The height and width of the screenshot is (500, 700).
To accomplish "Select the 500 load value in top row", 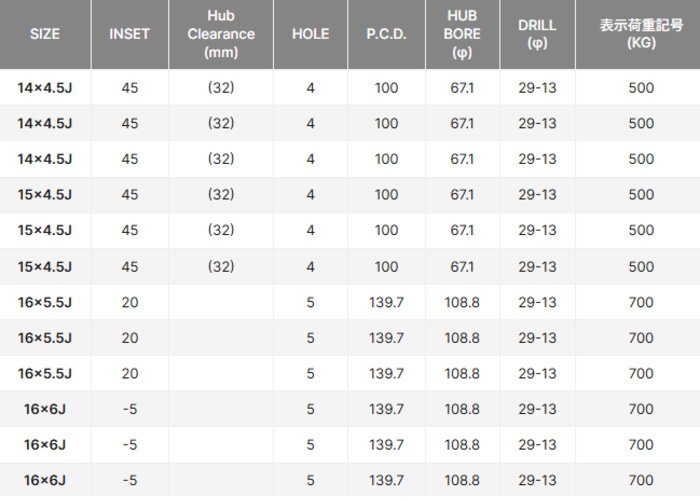I will 641,88.
